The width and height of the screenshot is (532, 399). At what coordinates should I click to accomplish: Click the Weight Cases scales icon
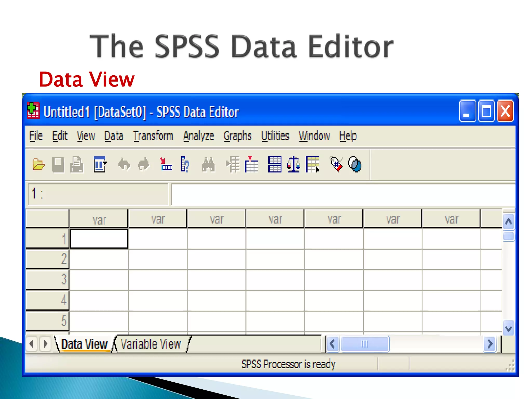294,164
